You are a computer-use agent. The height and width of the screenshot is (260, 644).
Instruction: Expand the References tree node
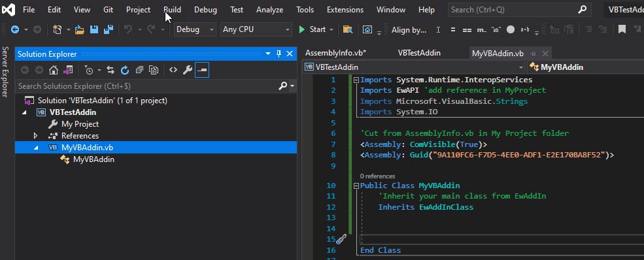pyautogui.click(x=35, y=136)
